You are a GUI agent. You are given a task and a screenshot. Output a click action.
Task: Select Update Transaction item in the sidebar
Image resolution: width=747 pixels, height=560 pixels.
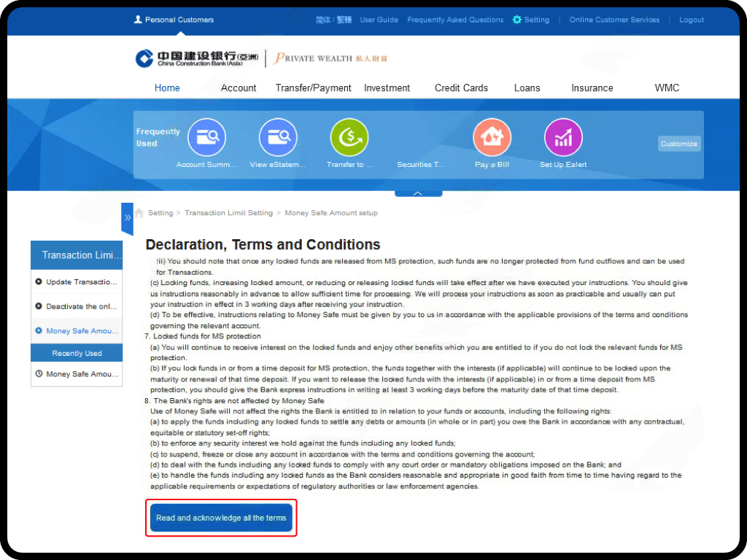tap(81, 282)
